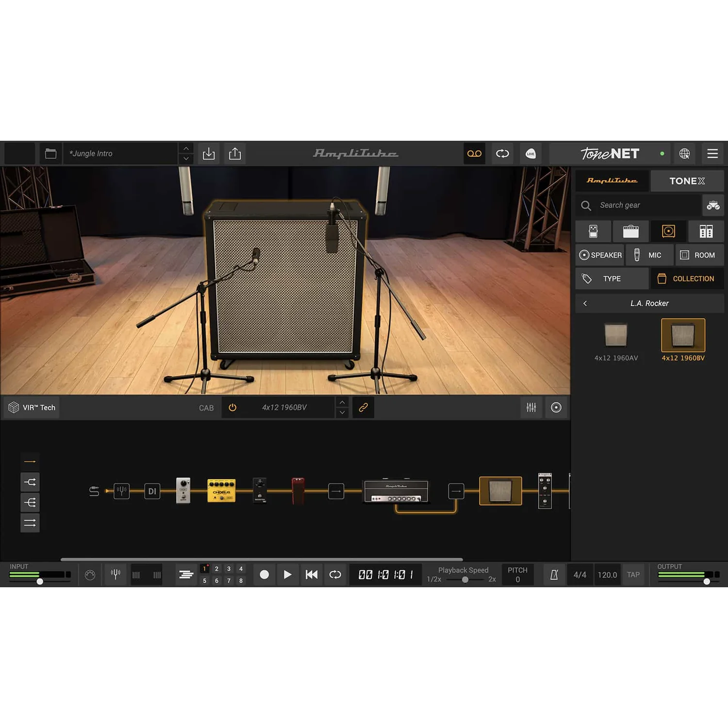Step down the 4x12 1960BV cab selector
The width and height of the screenshot is (728, 728).
[342, 413]
